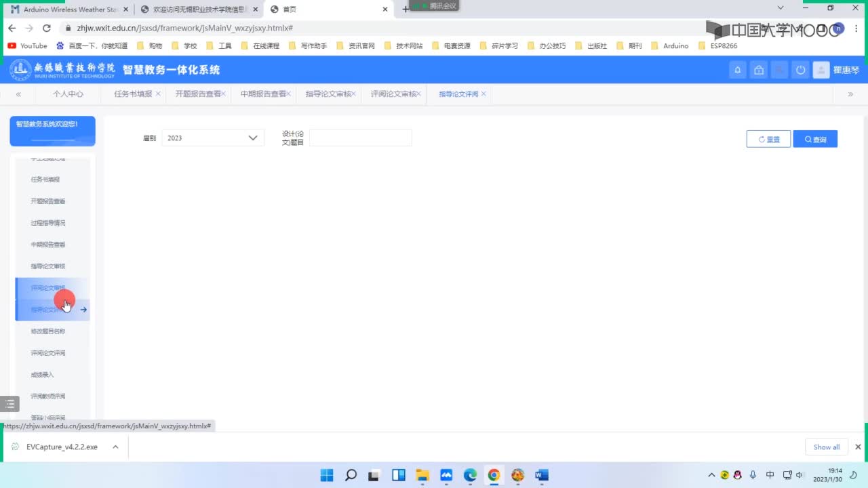Click the 智慧教务系统欢迎您 banner

[52, 131]
